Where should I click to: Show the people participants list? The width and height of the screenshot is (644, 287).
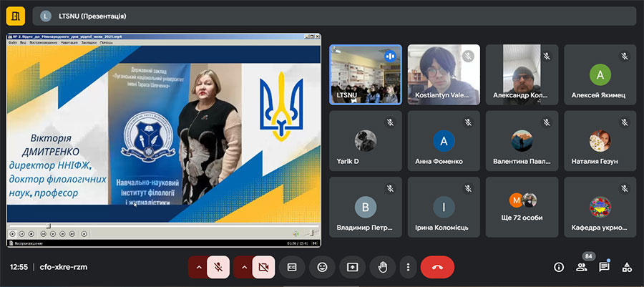coord(581,267)
